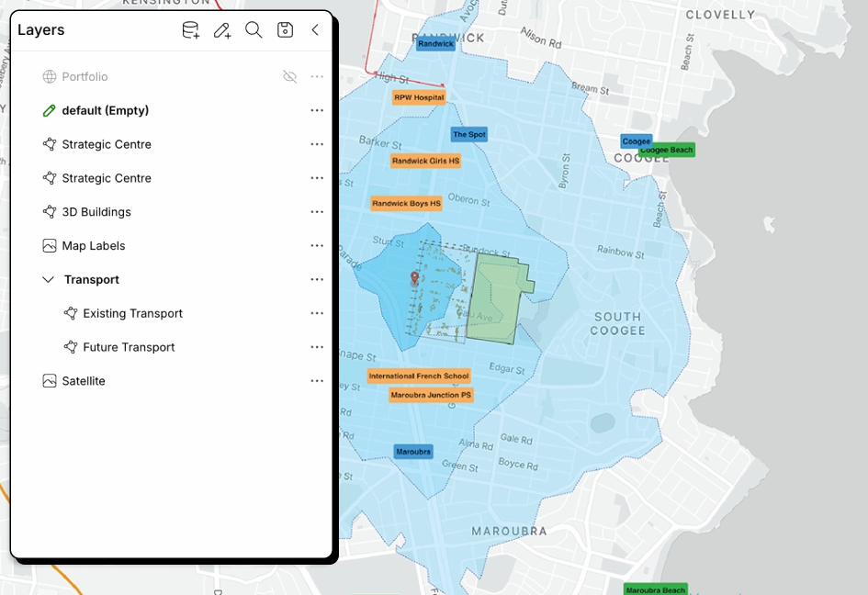
Task: Click the save layers icon
Action: tap(285, 29)
